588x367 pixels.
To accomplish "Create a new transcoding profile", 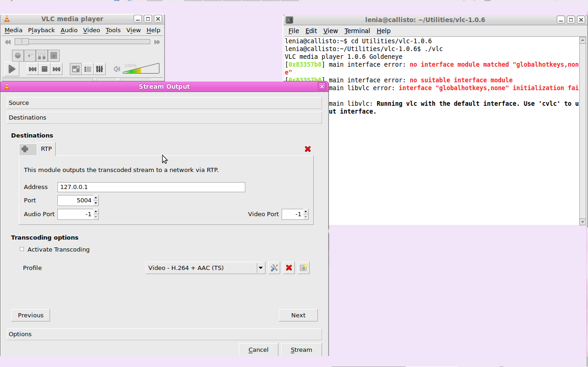I will tap(303, 268).
